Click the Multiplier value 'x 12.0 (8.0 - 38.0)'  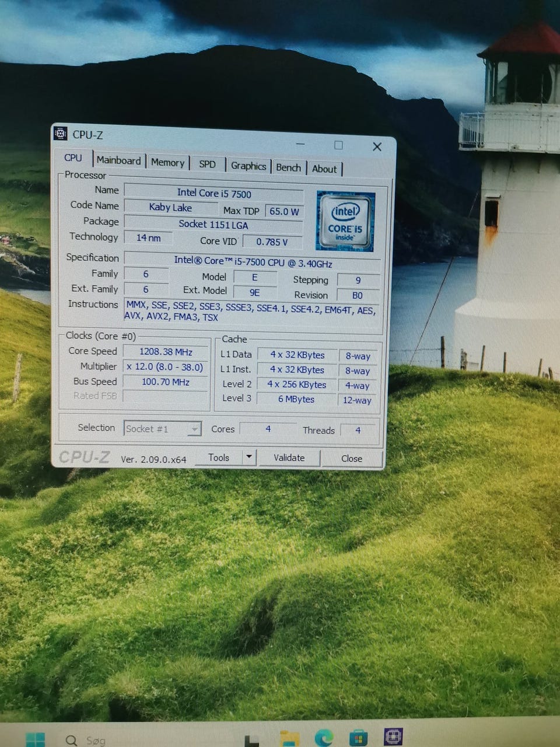(x=166, y=367)
